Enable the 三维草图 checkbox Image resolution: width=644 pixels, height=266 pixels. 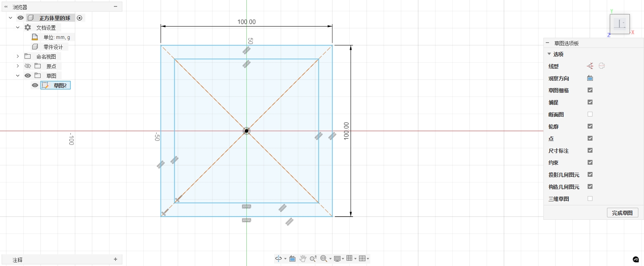[x=590, y=198]
